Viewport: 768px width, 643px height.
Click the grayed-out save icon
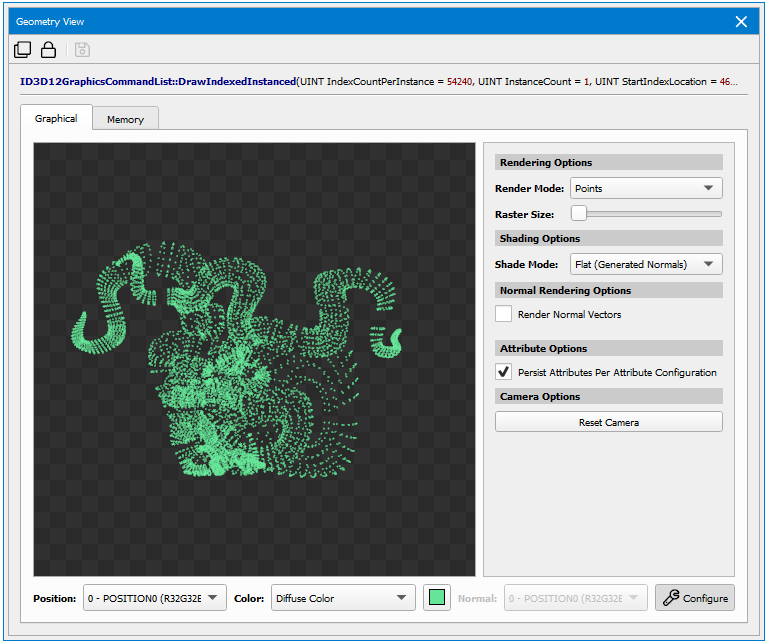point(82,49)
